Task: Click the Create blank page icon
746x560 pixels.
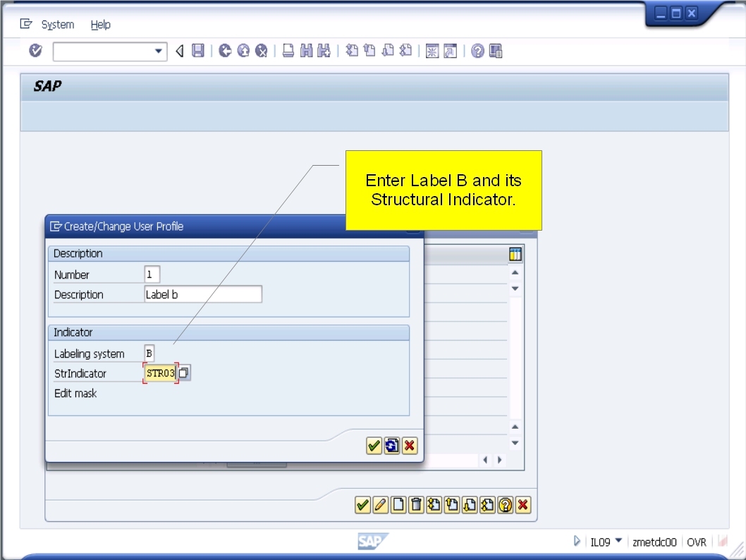Action: (x=398, y=505)
